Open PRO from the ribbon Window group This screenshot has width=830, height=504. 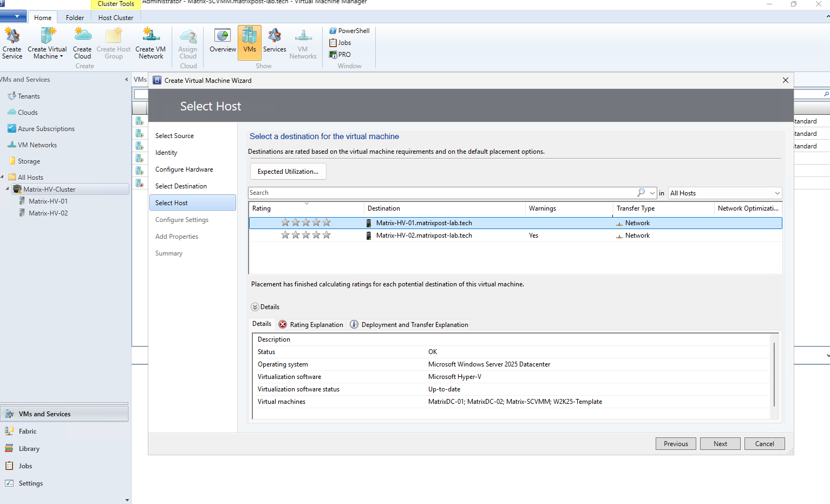click(339, 55)
